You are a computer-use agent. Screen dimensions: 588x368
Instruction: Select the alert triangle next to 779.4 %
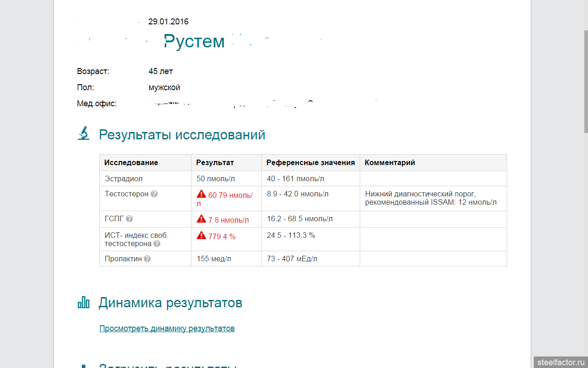point(201,236)
